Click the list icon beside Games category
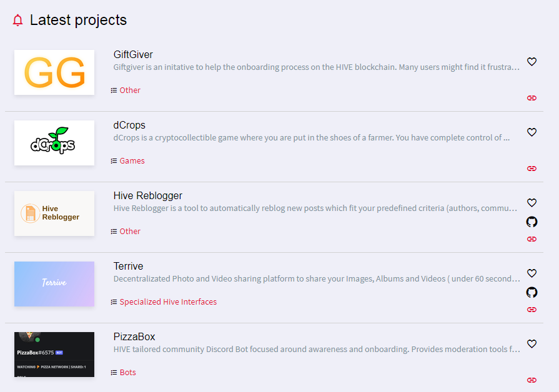The image size is (559, 392). pos(114,161)
